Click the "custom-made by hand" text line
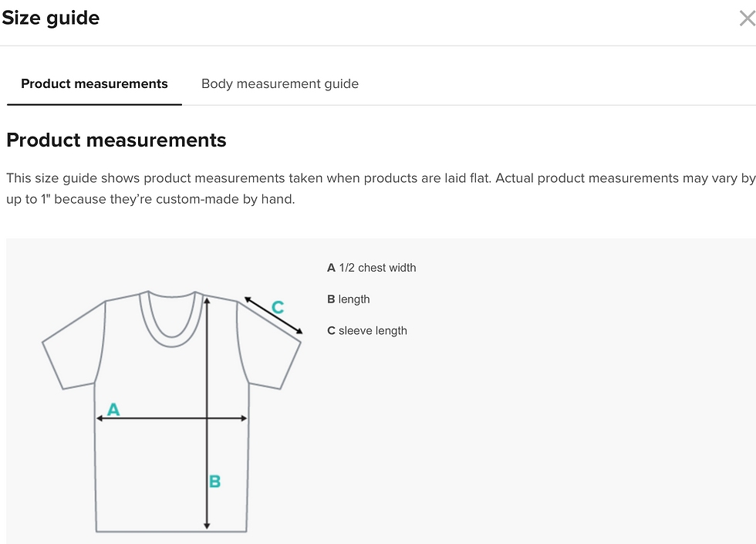The width and height of the screenshot is (756, 544). 150,200
